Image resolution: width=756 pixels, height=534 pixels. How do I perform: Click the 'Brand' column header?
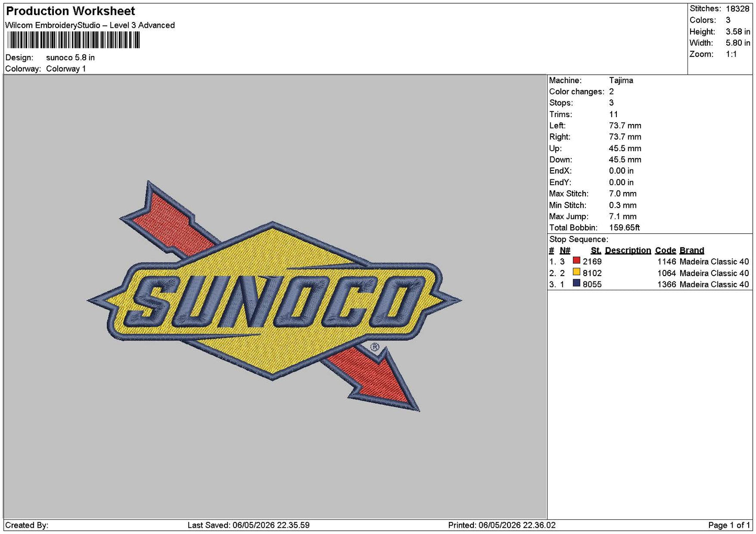point(692,251)
